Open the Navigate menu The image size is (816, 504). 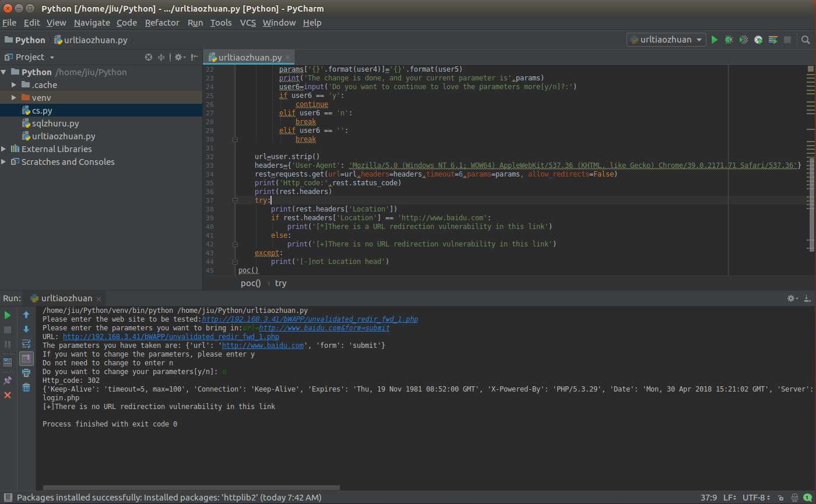coord(92,23)
